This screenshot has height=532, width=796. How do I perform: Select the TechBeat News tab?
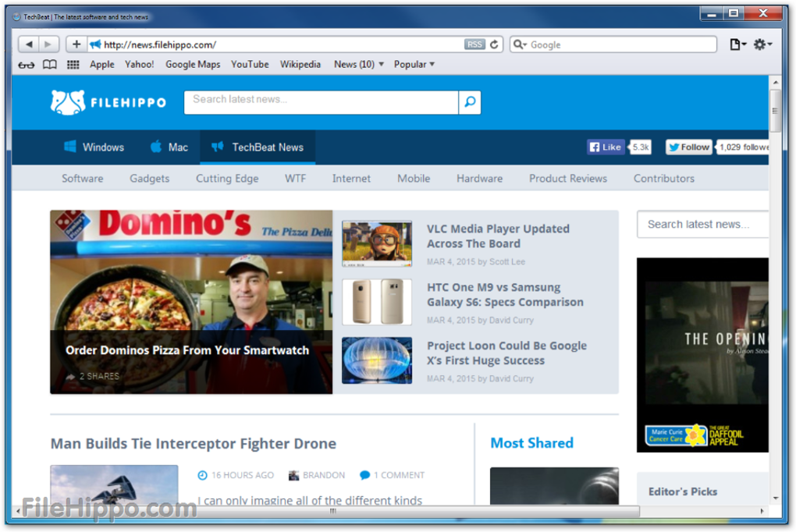tap(258, 147)
